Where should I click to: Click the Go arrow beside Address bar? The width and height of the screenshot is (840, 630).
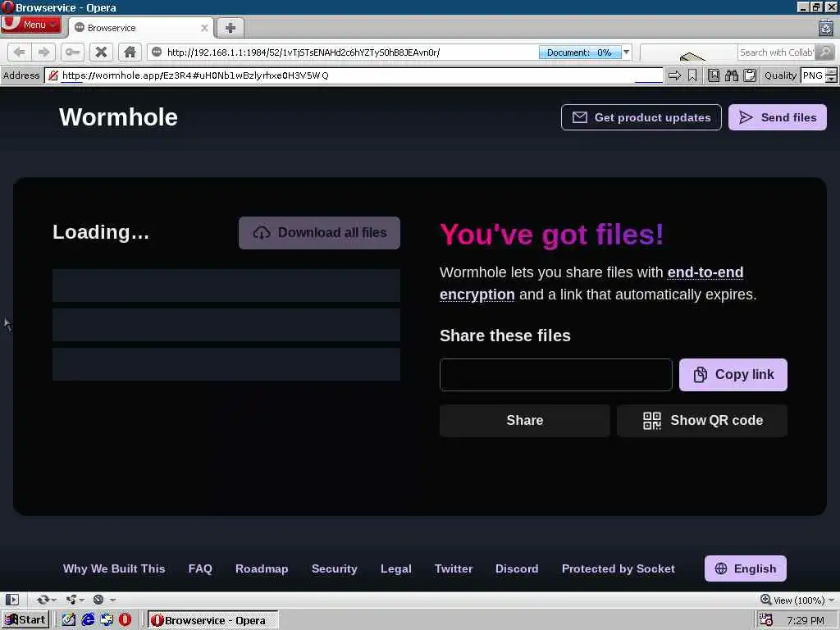coord(674,75)
